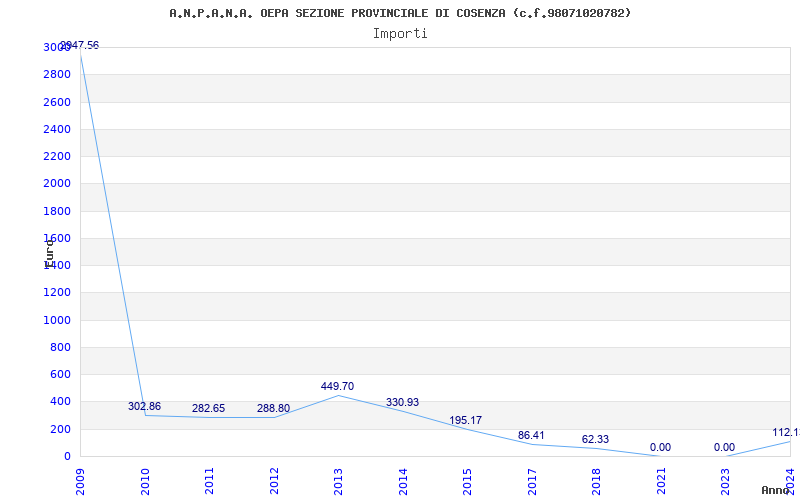Viewport: 800px width, 500px height.
Task: Click the Anno axis label
Action: (777, 490)
